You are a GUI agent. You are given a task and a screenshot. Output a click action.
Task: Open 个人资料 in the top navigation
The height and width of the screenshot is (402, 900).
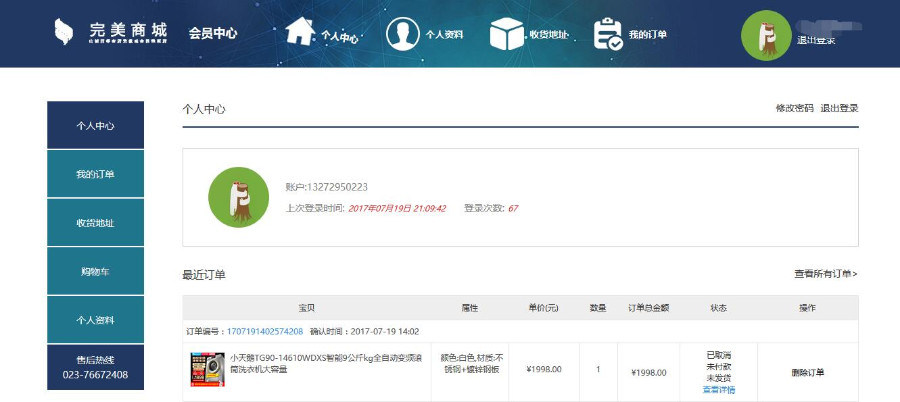[444, 34]
